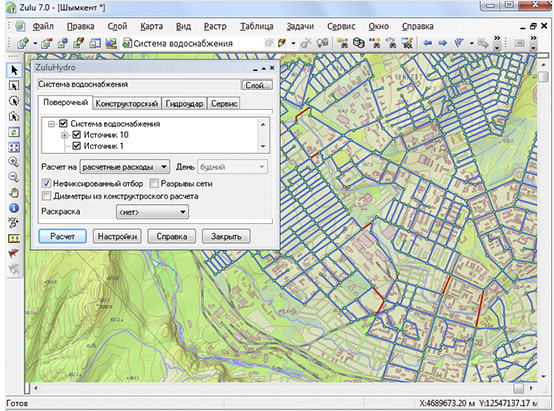Select the hand pan tool
Viewport: 554px width, 411px height.
[x=14, y=193]
